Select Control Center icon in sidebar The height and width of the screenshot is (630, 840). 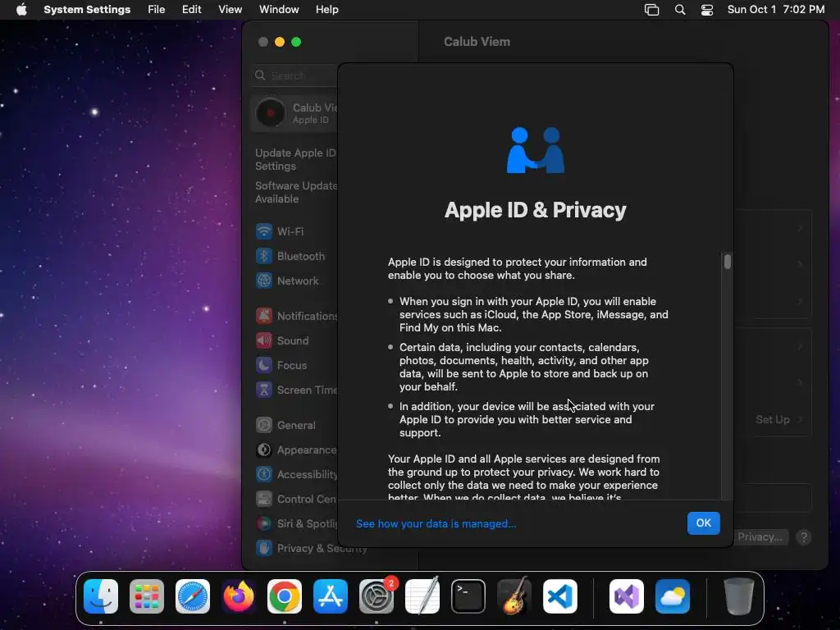pyautogui.click(x=263, y=500)
